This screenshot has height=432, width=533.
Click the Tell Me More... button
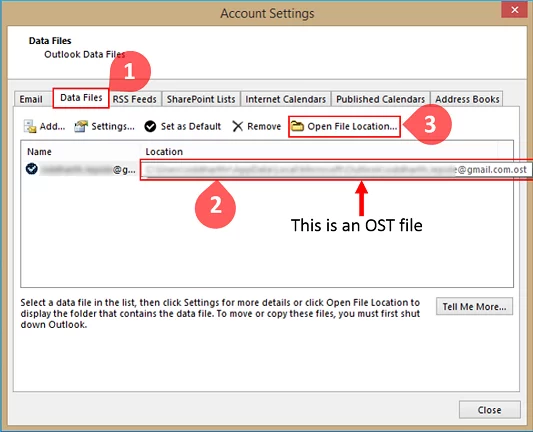tap(474, 307)
